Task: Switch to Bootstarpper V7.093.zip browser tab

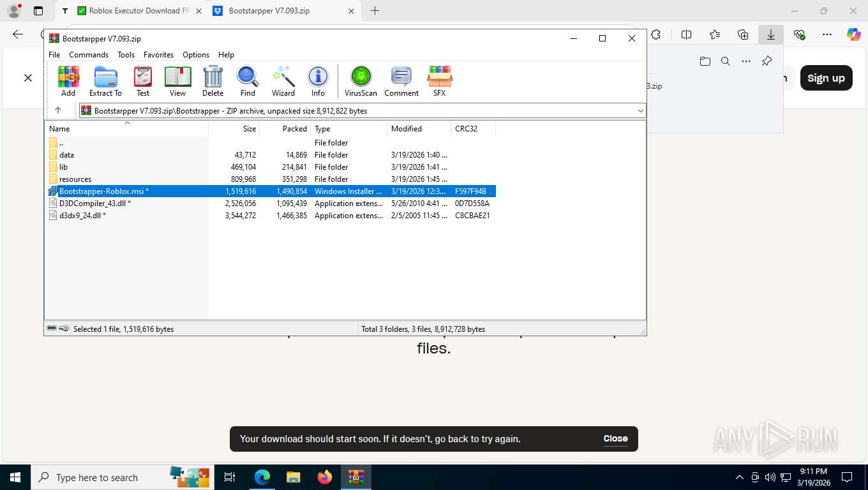Action: pyautogui.click(x=285, y=11)
